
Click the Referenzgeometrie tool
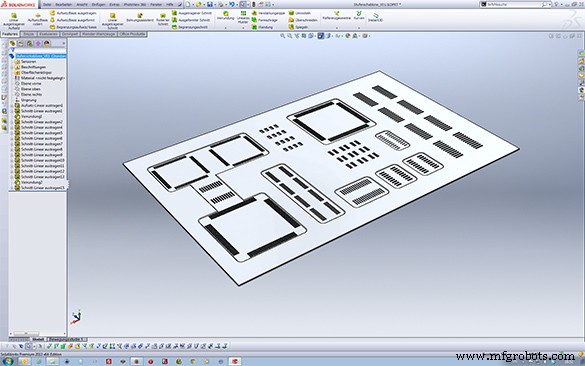(337, 16)
